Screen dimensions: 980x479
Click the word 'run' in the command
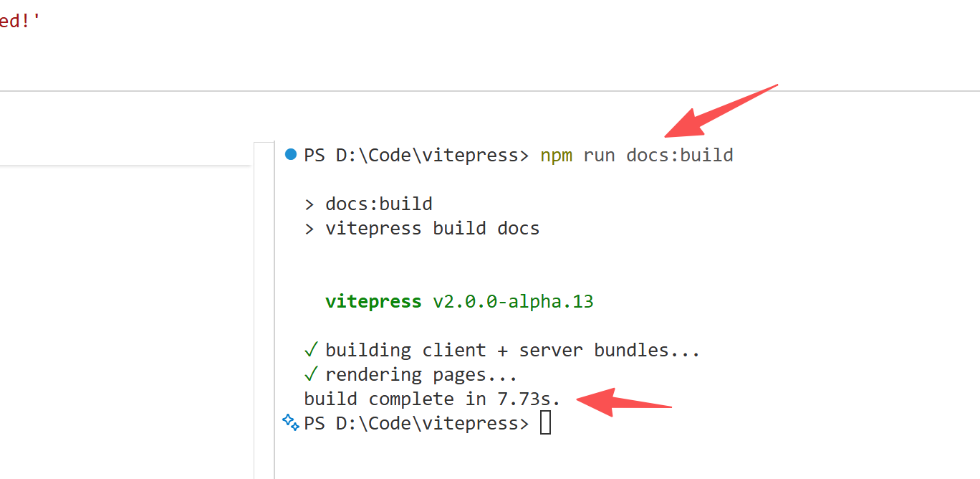pos(599,155)
